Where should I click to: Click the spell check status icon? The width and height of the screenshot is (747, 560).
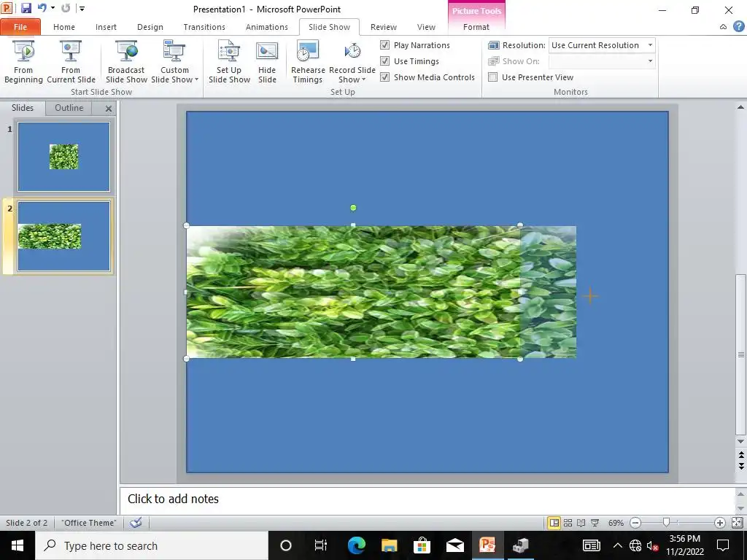click(136, 523)
